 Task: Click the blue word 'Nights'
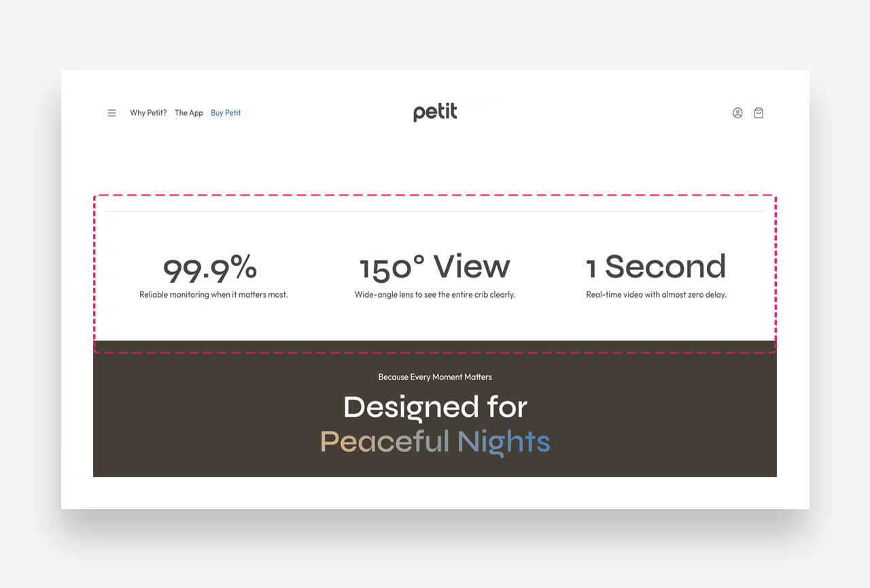(x=504, y=442)
